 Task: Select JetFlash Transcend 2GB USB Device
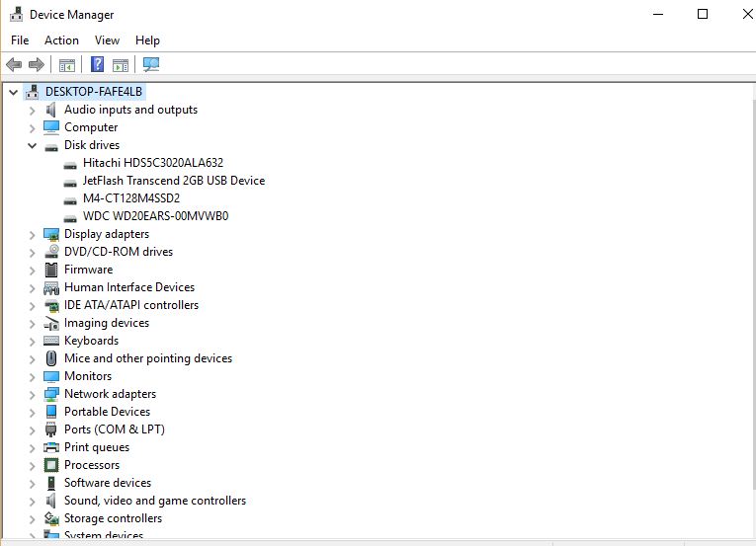click(174, 181)
